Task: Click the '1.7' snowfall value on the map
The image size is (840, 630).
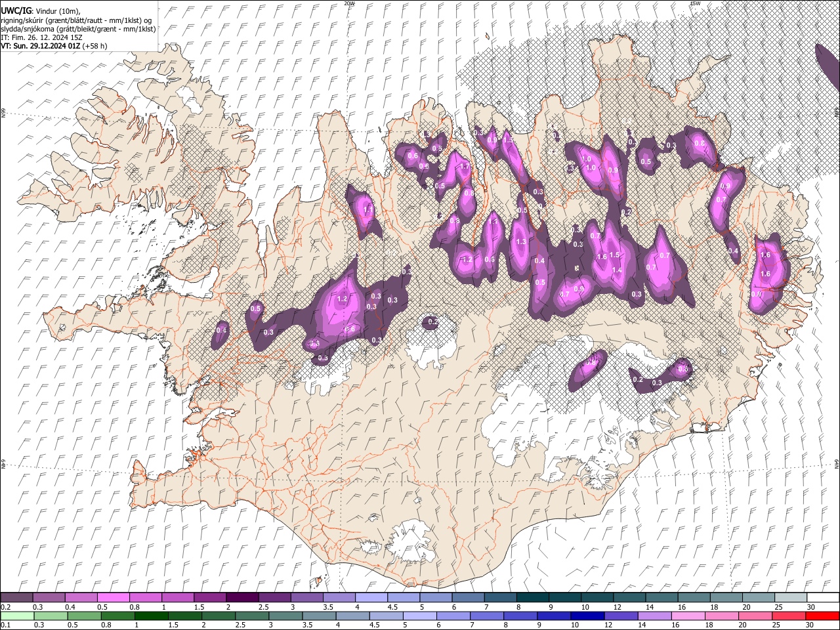Action: point(465,167)
